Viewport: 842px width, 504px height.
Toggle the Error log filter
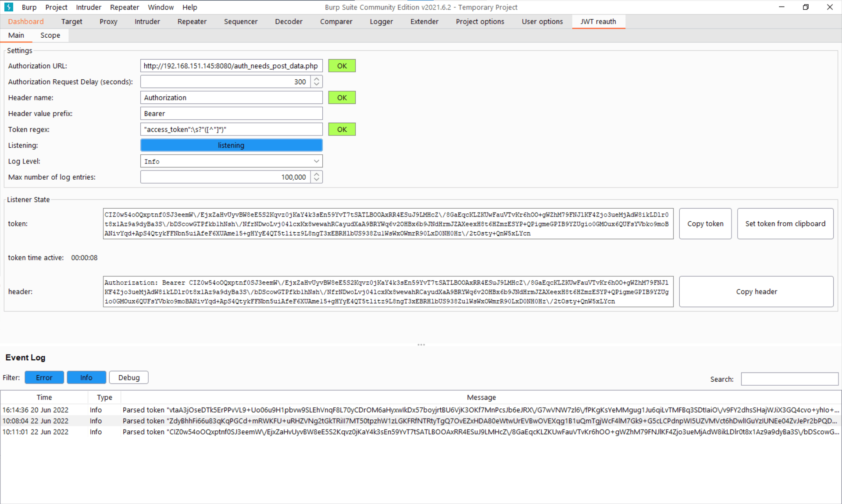[x=44, y=377]
